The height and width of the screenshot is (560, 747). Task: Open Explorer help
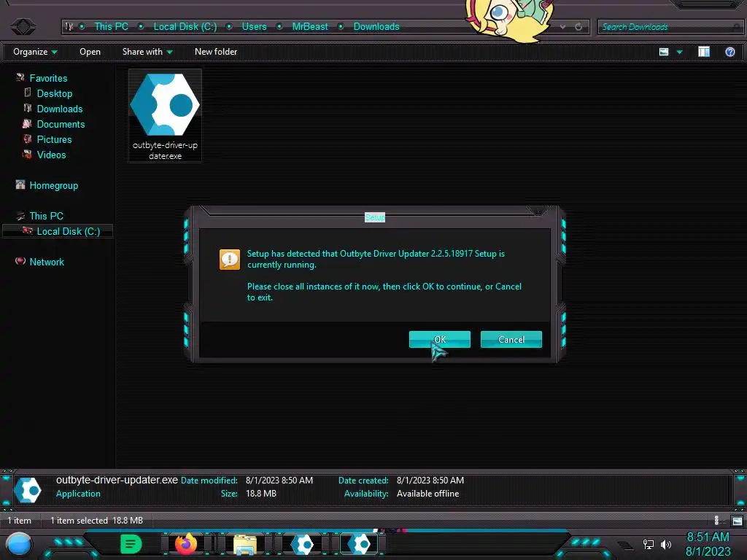729,52
